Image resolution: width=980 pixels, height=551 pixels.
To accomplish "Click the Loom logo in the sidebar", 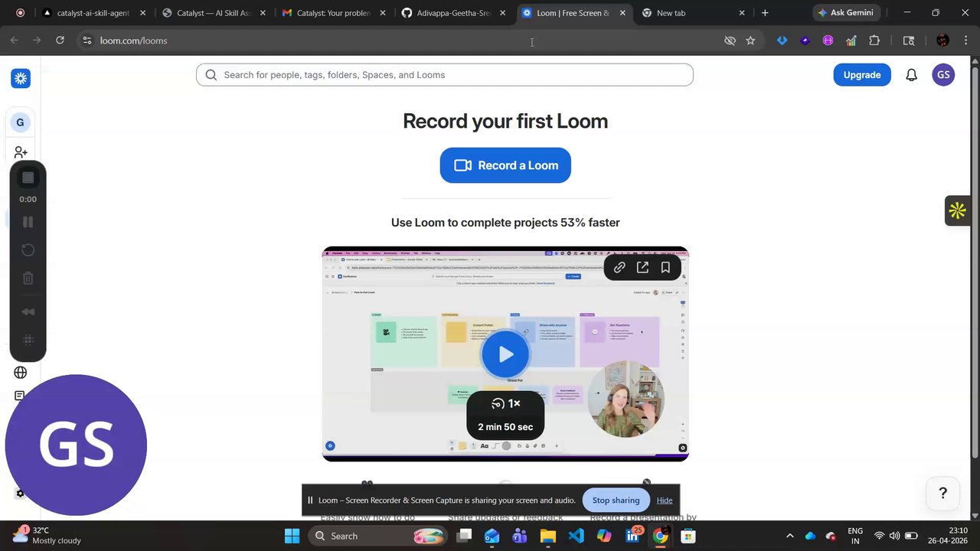I will (x=21, y=78).
